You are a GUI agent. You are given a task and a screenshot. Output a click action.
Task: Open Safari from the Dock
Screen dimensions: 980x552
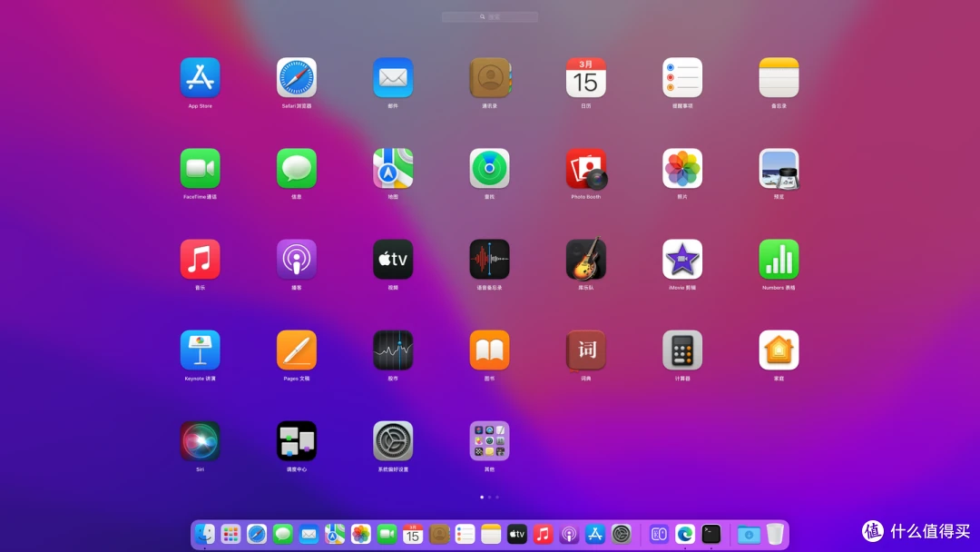[257, 534]
